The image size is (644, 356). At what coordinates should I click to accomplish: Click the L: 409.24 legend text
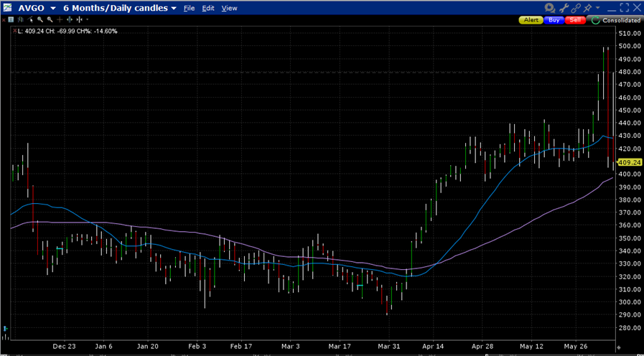[32, 31]
